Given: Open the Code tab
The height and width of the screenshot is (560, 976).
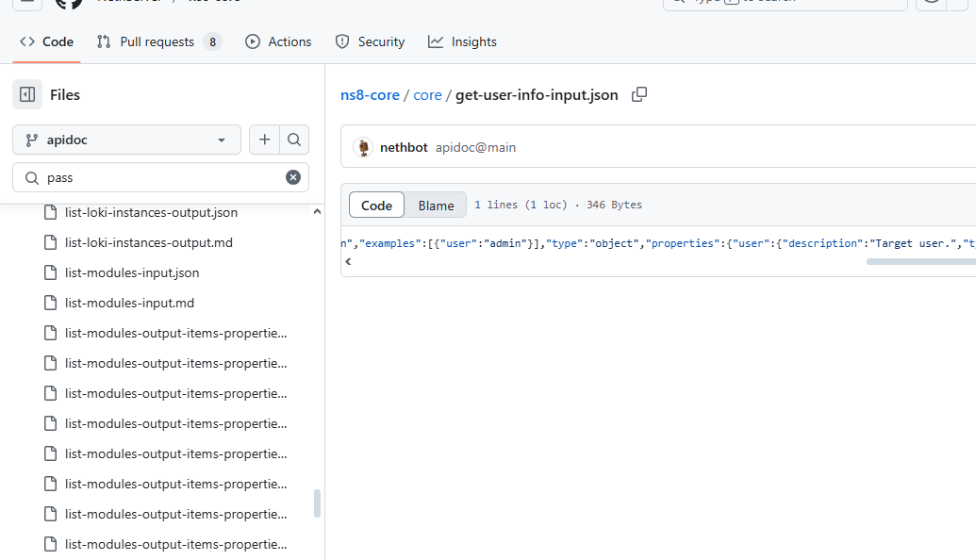Looking at the screenshot, I should tap(47, 41).
